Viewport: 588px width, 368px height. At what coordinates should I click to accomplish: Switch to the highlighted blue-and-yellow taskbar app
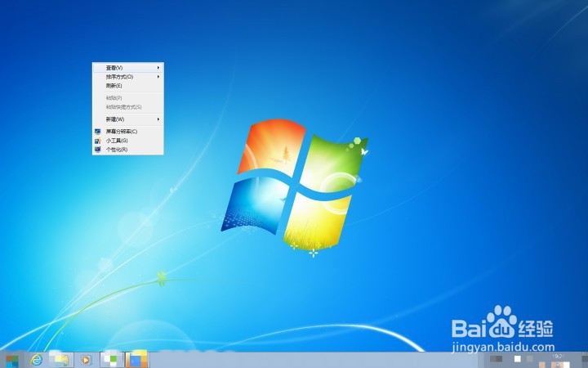[x=137, y=361]
